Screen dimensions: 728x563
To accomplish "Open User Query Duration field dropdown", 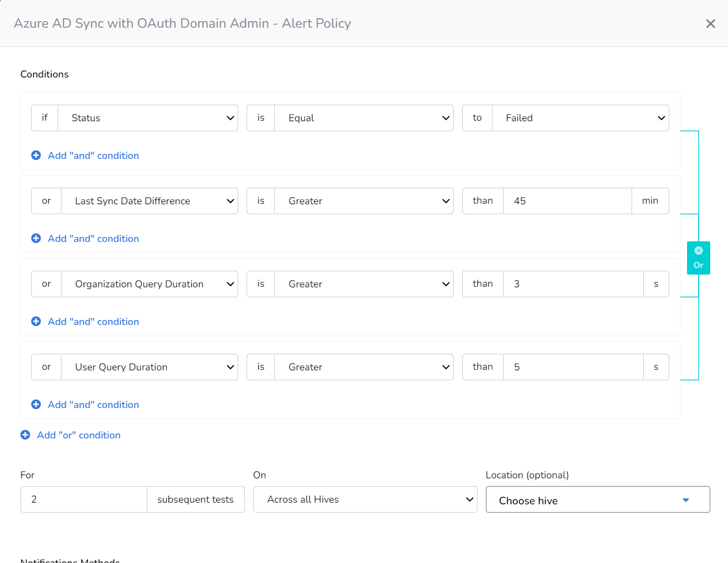I will (x=150, y=367).
